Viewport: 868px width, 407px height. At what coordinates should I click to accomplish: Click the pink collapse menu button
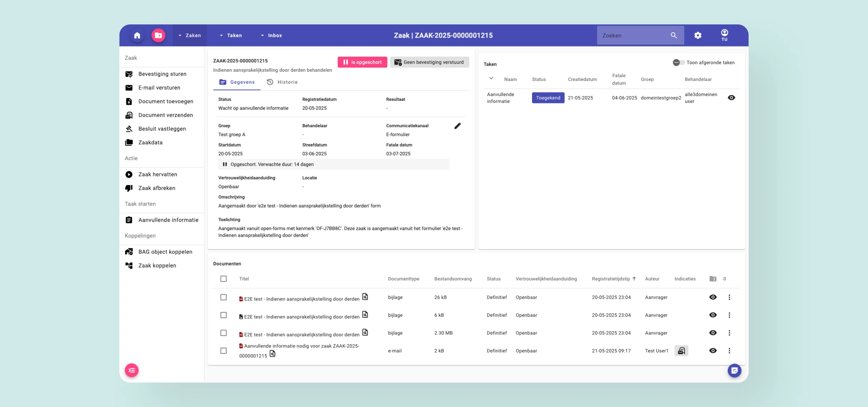tap(132, 370)
